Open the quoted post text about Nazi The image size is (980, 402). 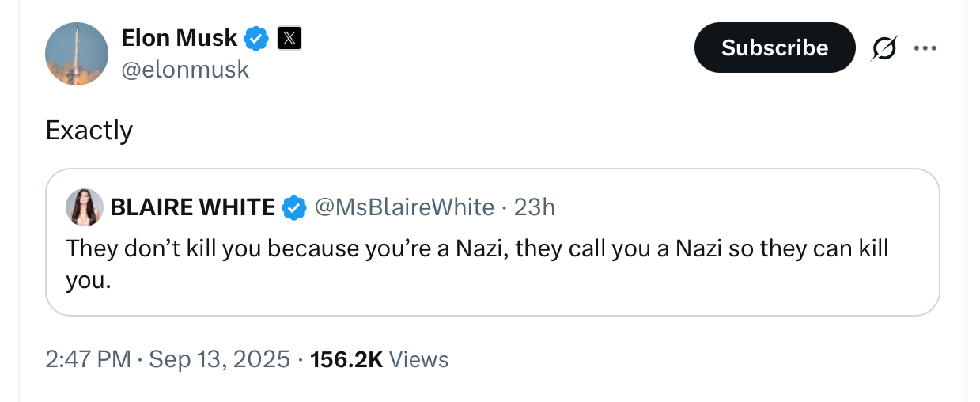477,264
